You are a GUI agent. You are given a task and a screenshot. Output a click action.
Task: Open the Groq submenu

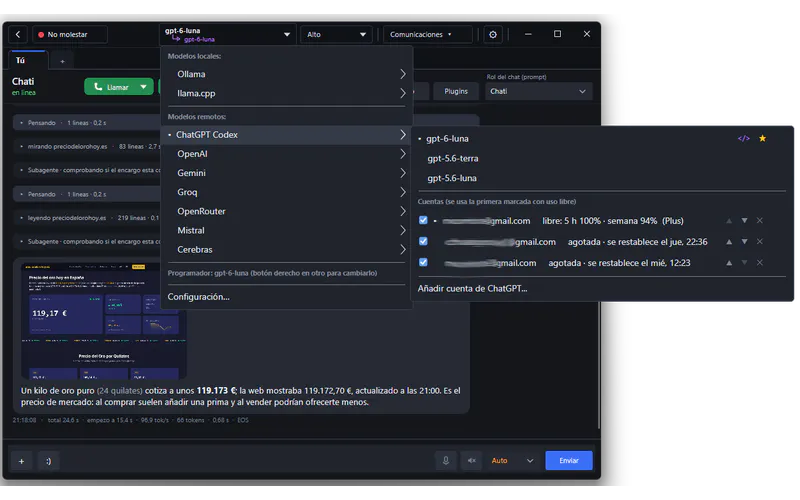[x=287, y=192]
